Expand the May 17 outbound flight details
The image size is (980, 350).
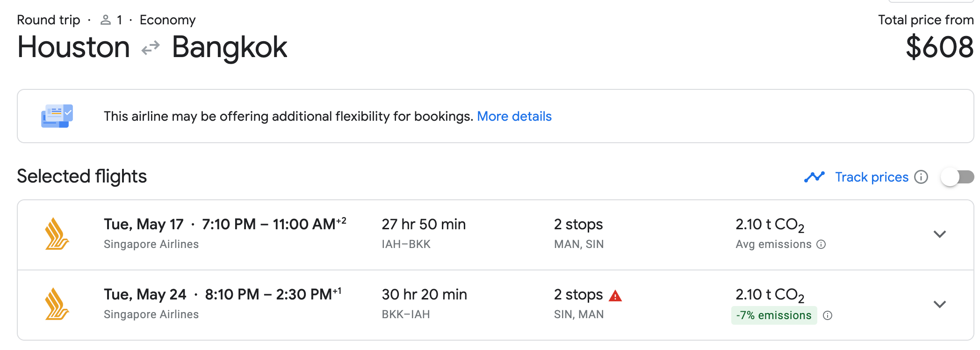click(939, 234)
